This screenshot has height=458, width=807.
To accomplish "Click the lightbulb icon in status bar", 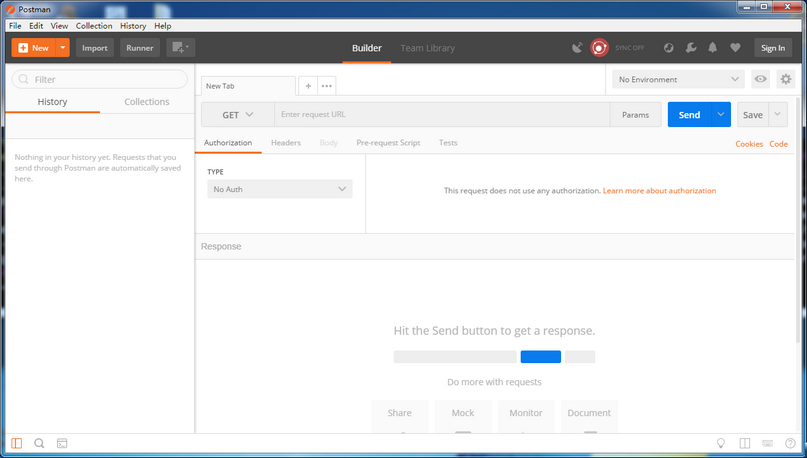I will (721, 443).
